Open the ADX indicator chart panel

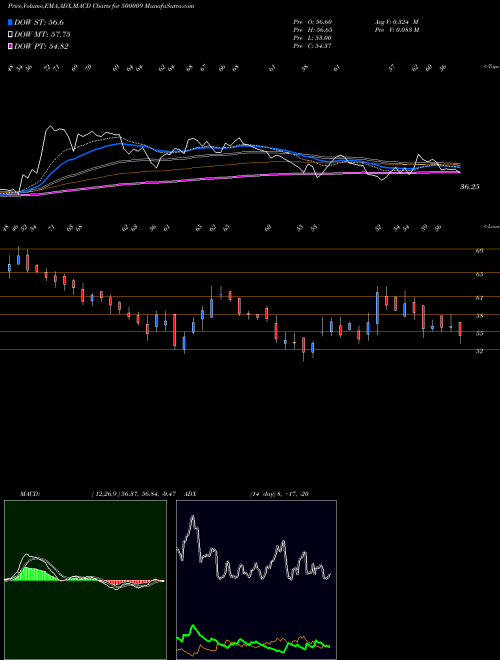point(256,580)
